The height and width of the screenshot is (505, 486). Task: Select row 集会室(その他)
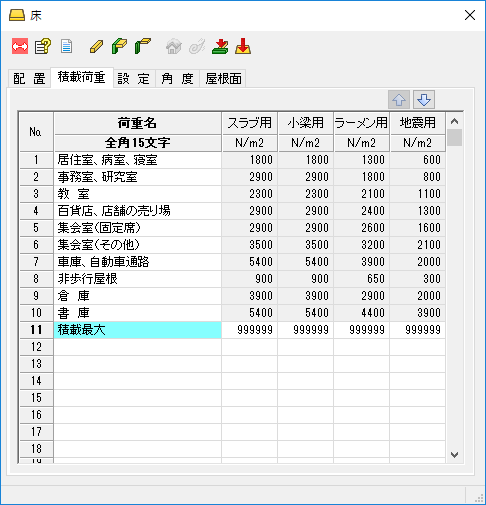138,245
